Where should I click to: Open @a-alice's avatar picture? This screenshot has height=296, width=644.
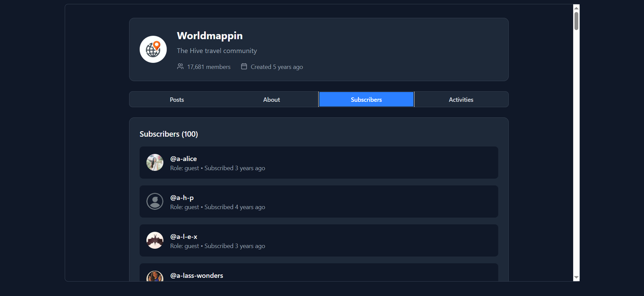(x=155, y=162)
